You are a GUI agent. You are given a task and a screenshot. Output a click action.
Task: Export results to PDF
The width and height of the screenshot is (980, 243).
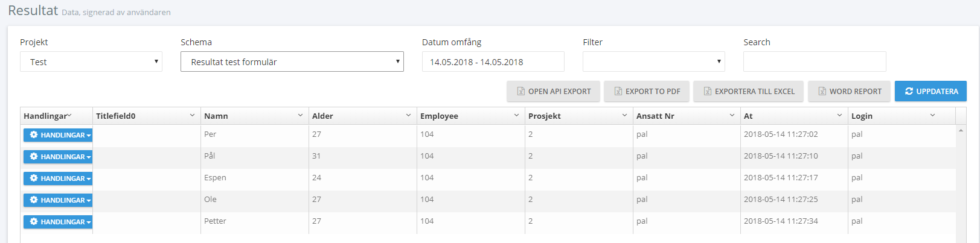647,91
